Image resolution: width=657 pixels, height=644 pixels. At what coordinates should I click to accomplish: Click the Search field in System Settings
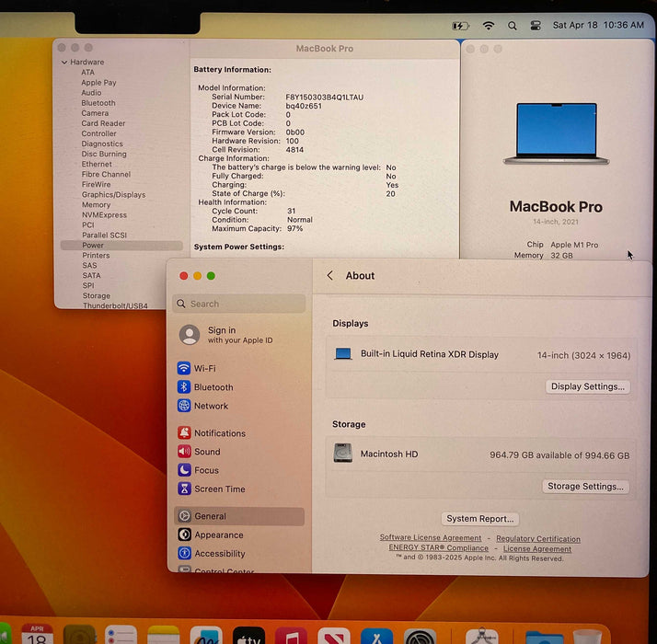click(239, 304)
